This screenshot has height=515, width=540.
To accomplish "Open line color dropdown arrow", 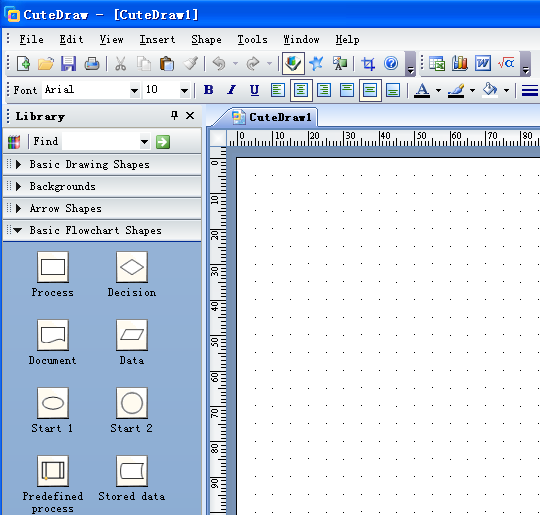I will (472, 90).
